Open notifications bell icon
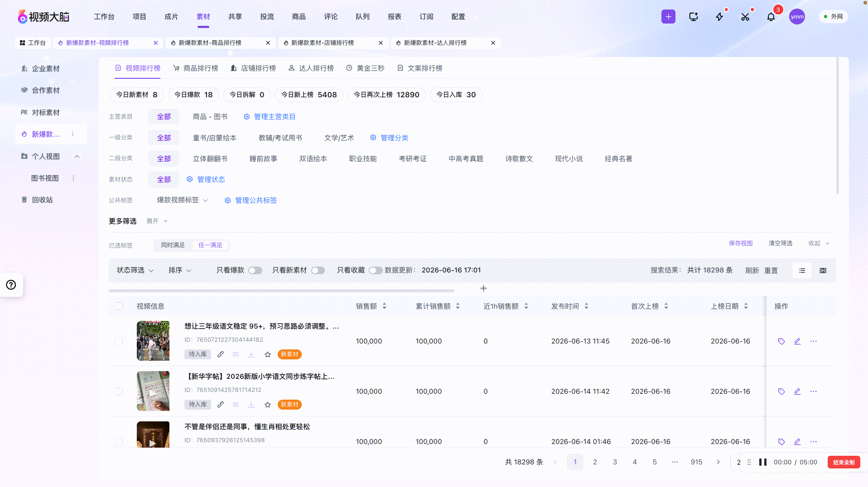This screenshot has width=868, height=487. [x=771, y=17]
